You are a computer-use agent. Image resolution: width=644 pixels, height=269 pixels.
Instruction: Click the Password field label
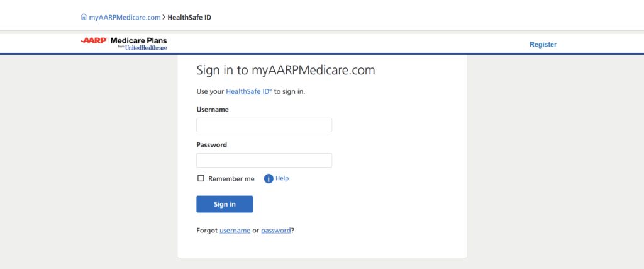coord(211,145)
